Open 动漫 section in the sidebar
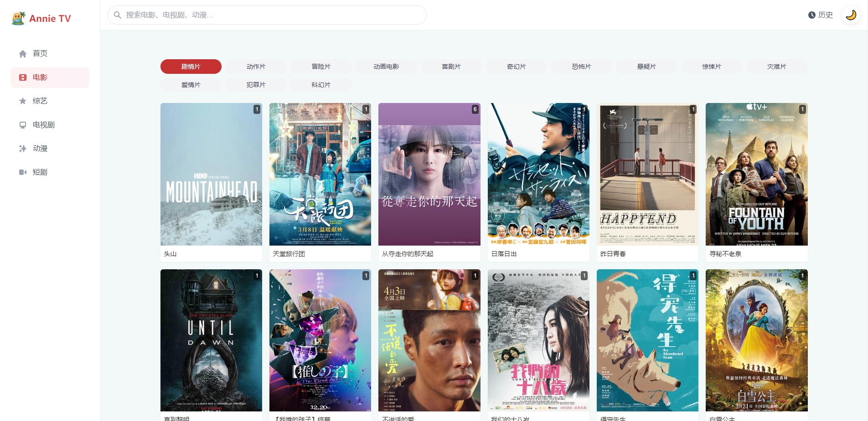This screenshot has height=421, width=868. pyautogui.click(x=50, y=149)
